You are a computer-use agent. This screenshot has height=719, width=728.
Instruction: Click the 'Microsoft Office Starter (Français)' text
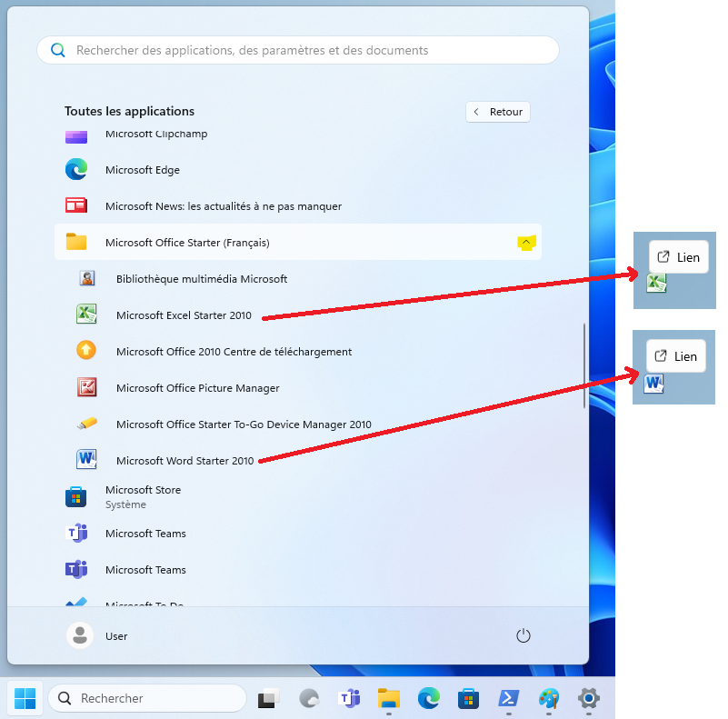(x=187, y=243)
